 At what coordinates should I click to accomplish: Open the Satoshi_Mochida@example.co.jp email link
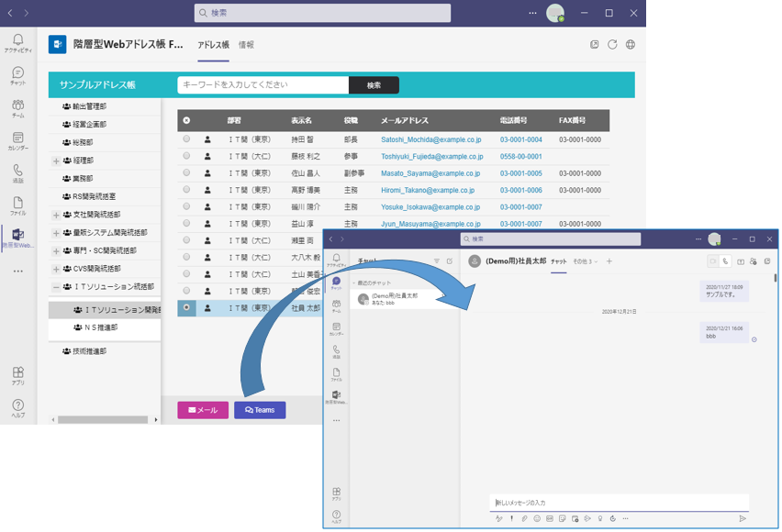pos(430,140)
